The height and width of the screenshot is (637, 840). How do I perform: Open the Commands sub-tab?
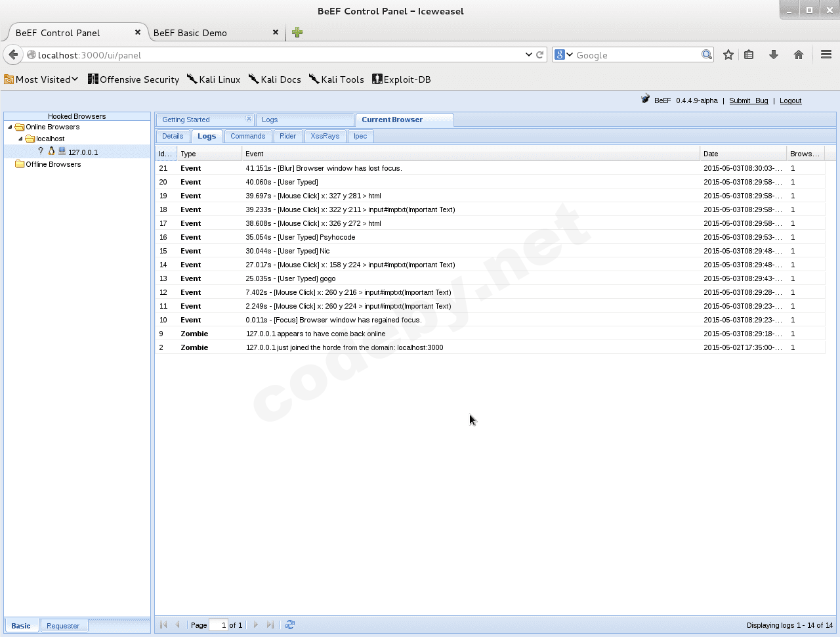point(248,136)
